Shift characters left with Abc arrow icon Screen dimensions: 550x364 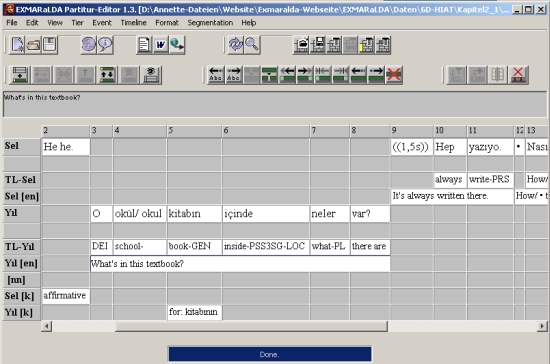point(215,75)
